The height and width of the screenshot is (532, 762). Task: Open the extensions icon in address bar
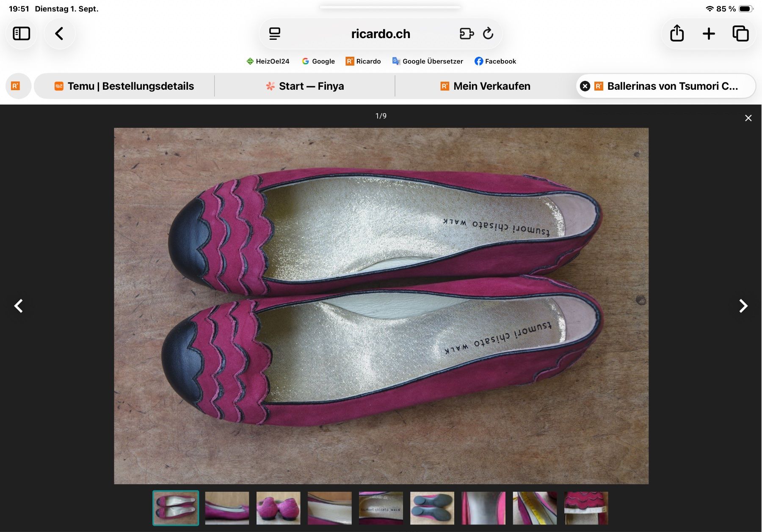click(467, 34)
